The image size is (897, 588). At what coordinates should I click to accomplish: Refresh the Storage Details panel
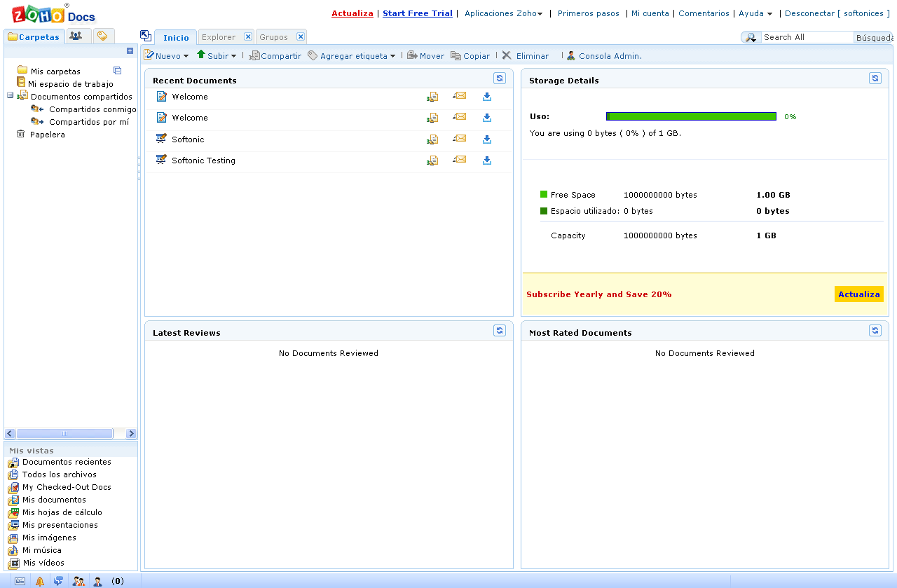875,78
